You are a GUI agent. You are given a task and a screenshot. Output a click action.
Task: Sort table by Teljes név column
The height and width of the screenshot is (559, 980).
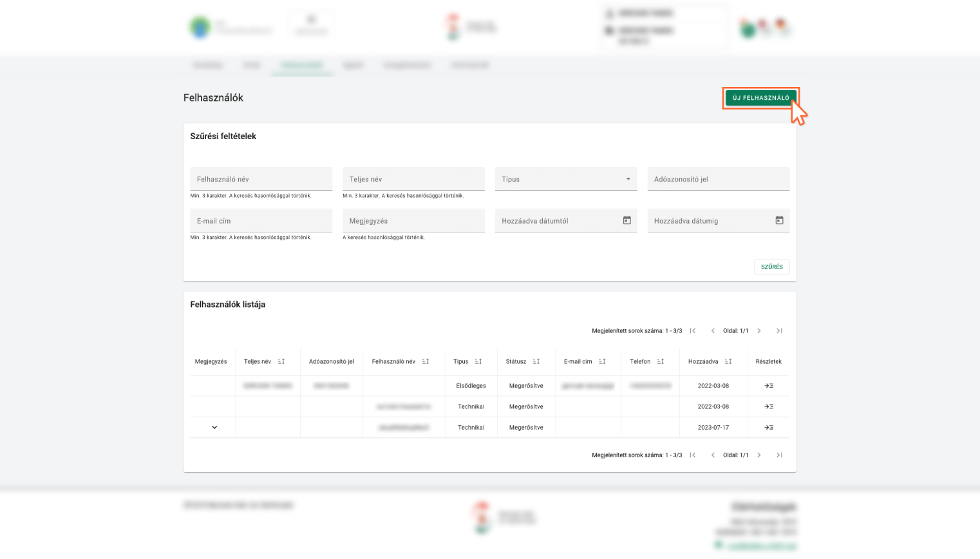[281, 362]
